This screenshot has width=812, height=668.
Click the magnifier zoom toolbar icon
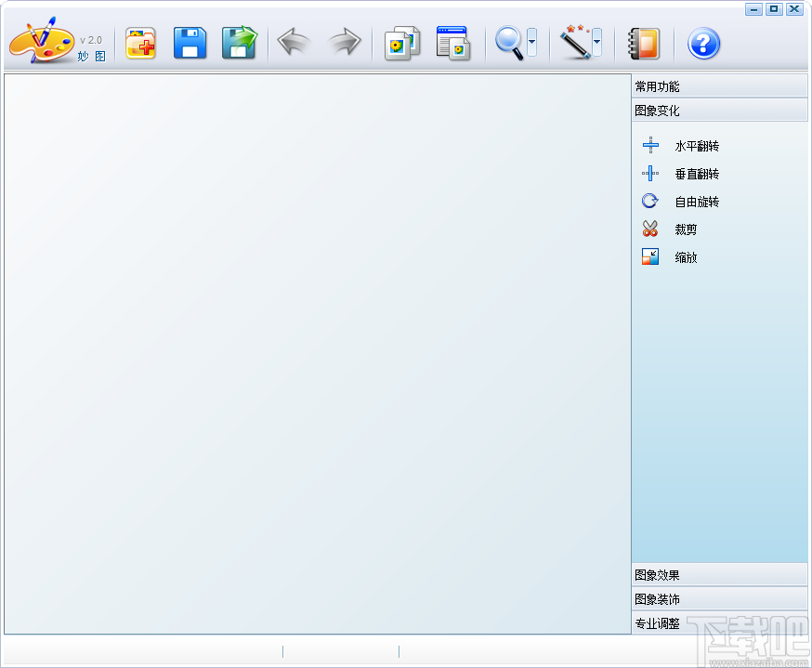point(510,43)
